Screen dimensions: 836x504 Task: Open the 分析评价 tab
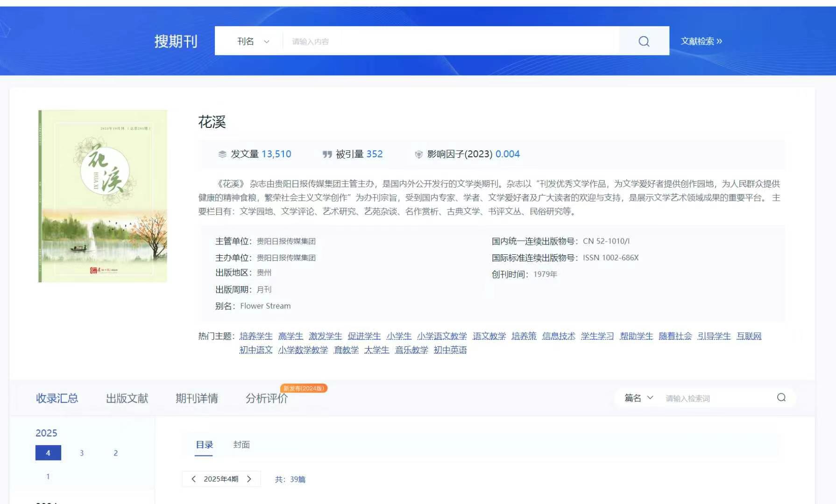pyautogui.click(x=266, y=398)
